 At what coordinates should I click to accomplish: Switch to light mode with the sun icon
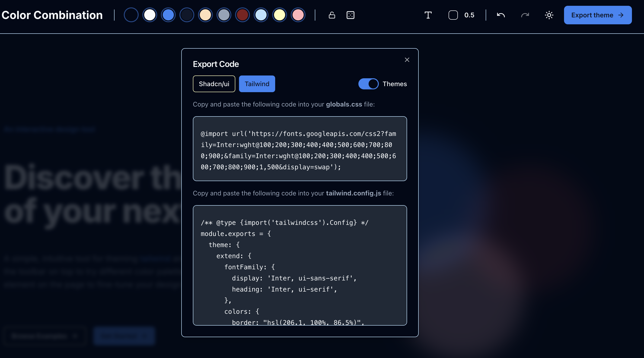(549, 15)
